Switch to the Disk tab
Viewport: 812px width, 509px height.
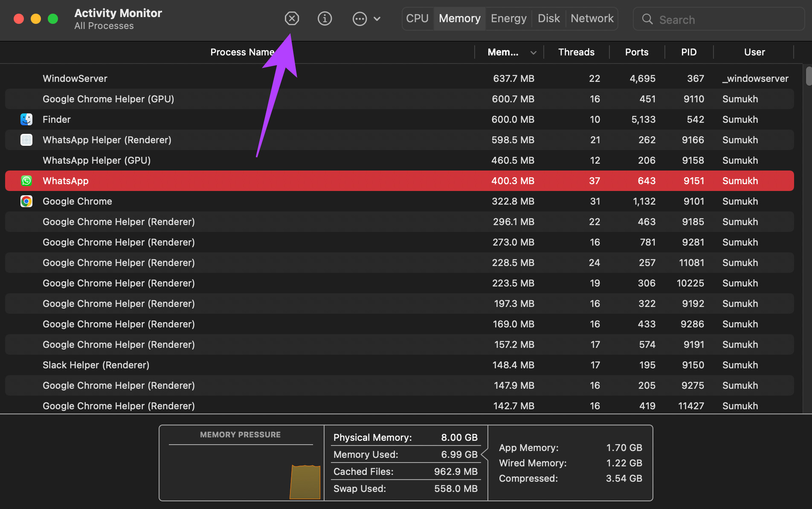(x=549, y=18)
